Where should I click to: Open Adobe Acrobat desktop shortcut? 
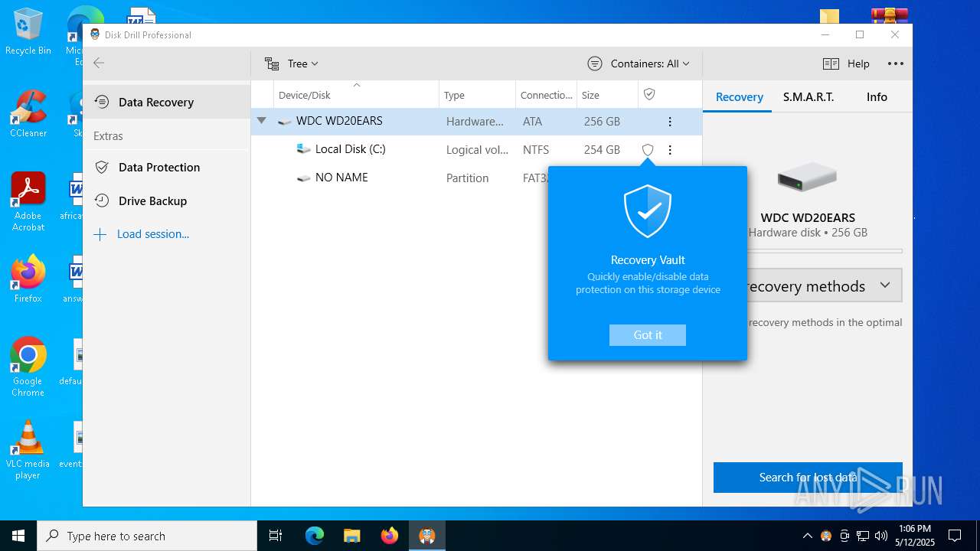coord(28,201)
